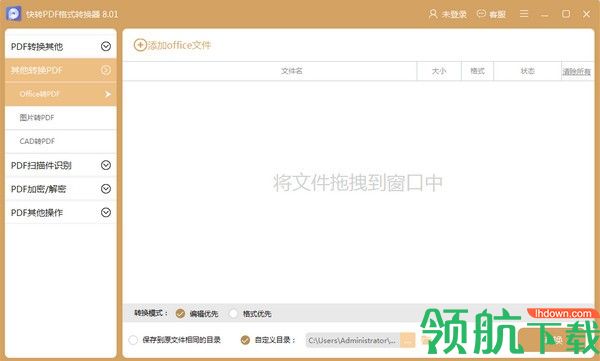600x361 pixels.
Task: Select CAD转PDF in sidebar
Action: [x=60, y=141]
